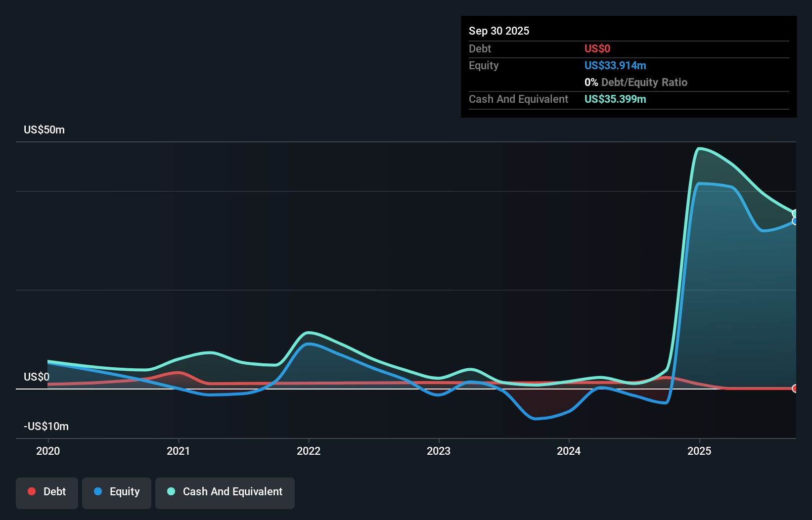The image size is (812, 520).
Task: Show only Cash And Equivalent by toggling legend
Action: click(x=225, y=491)
